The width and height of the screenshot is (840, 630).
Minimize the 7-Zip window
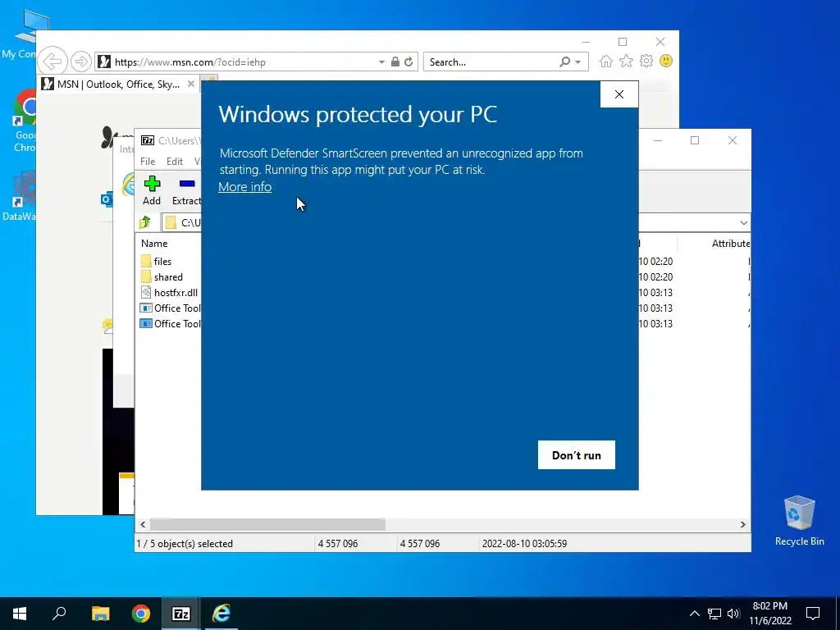point(658,140)
